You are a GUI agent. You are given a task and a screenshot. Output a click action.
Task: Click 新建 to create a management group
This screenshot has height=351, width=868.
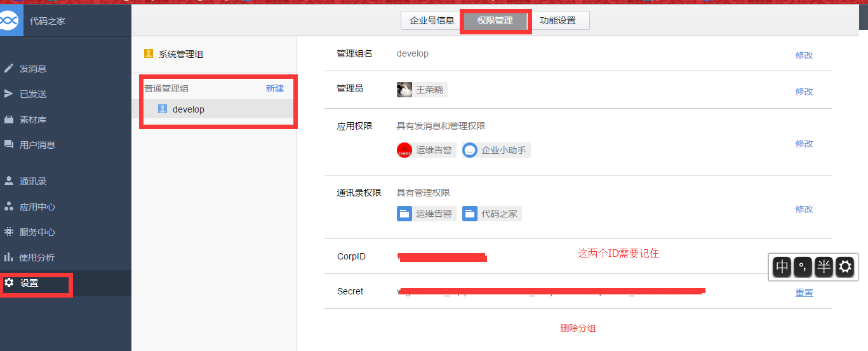[x=275, y=88]
